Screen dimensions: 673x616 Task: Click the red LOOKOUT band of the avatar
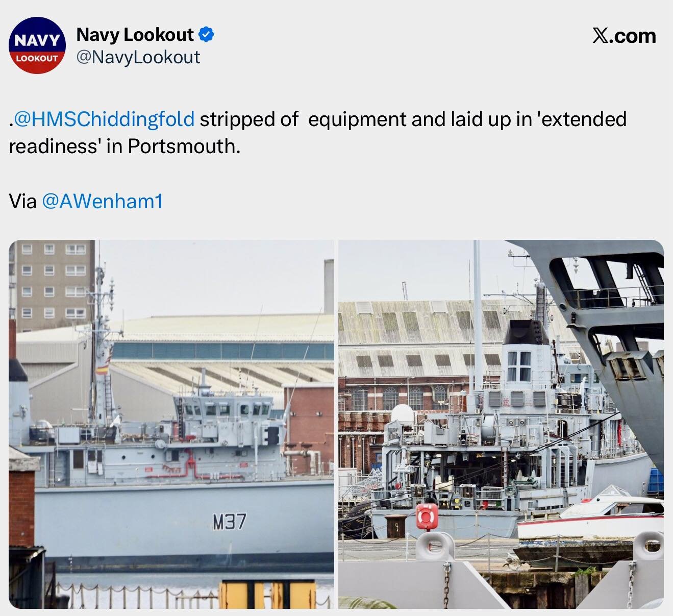(37, 59)
